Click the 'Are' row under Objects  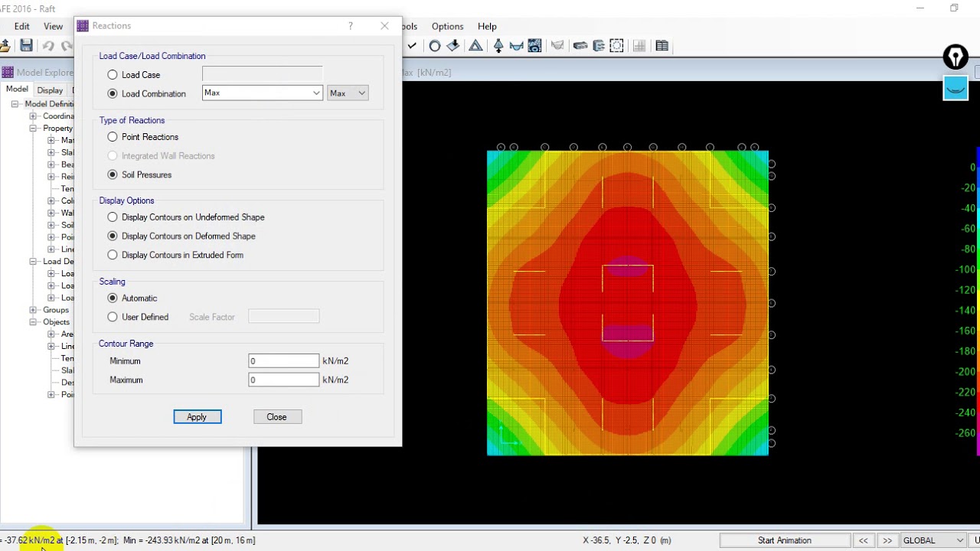(x=67, y=334)
